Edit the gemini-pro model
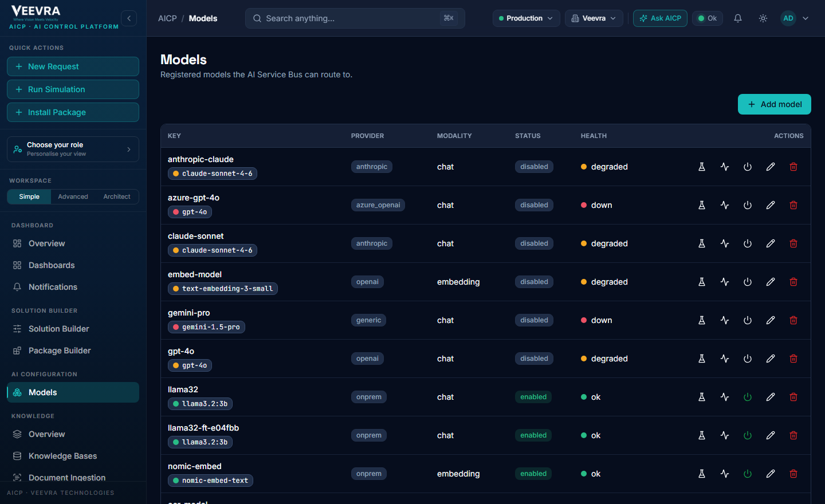Screen dimensions: 825x504 (771, 320)
